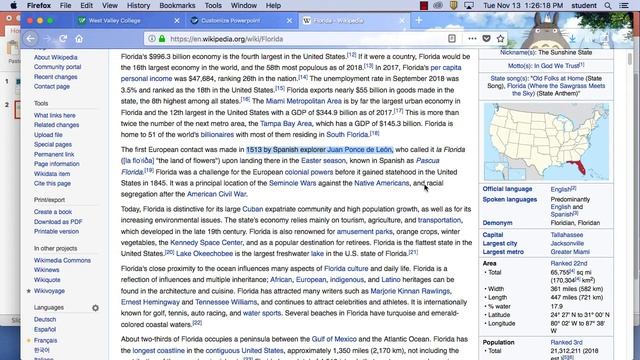Open the Tallahassee capital link in infobox
640x360 pixels.
(x=567, y=235)
